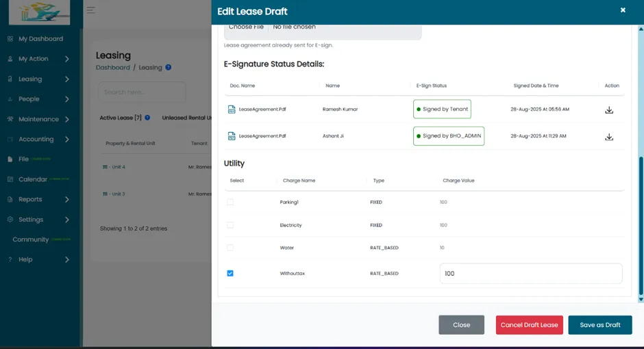
Task: Switch to the Unleased Rental Unit tab
Action: pyautogui.click(x=187, y=118)
